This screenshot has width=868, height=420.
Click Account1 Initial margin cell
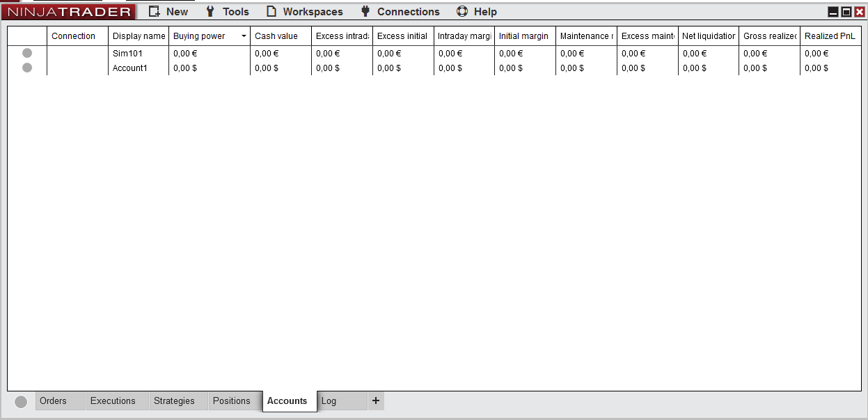(x=525, y=68)
